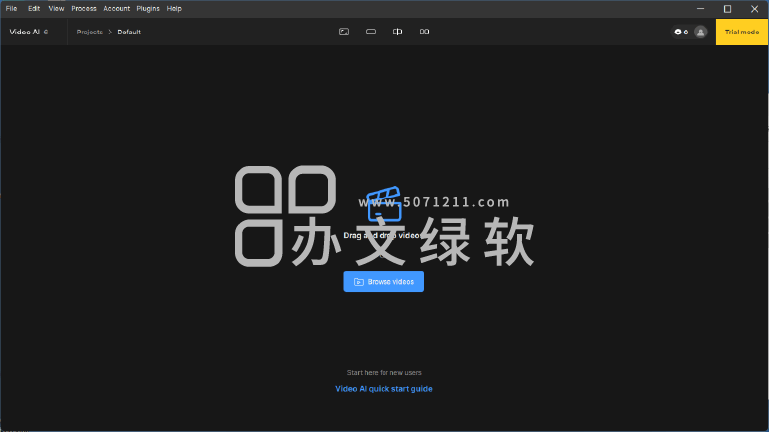Switch to split compare view icon

(x=397, y=32)
